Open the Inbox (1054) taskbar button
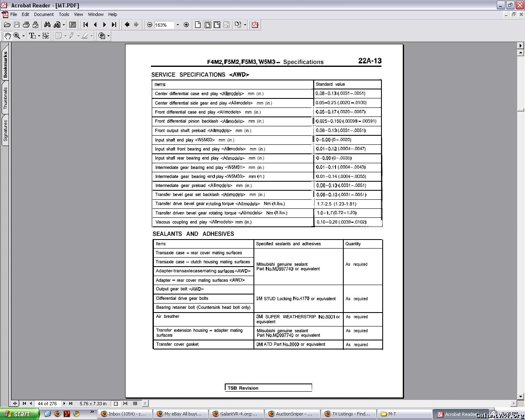 click(125, 414)
